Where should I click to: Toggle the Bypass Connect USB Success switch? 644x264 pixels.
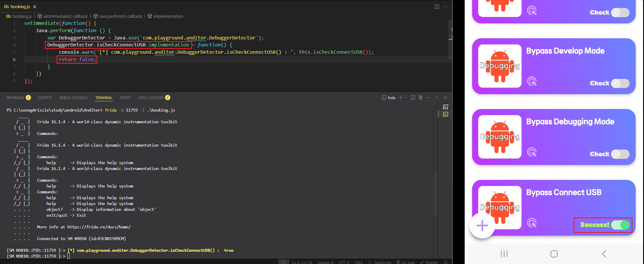(620, 225)
